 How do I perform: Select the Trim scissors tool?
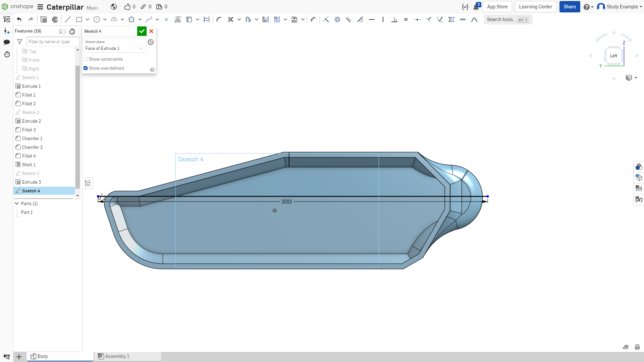tap(230, 19)
